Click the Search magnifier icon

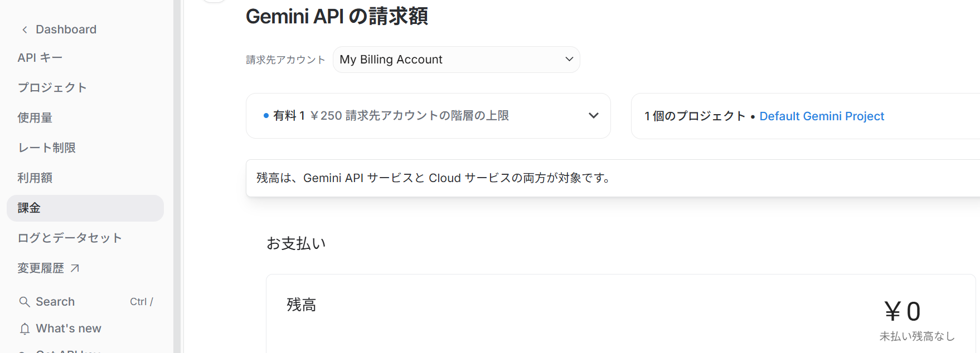(x=25, y=302)
